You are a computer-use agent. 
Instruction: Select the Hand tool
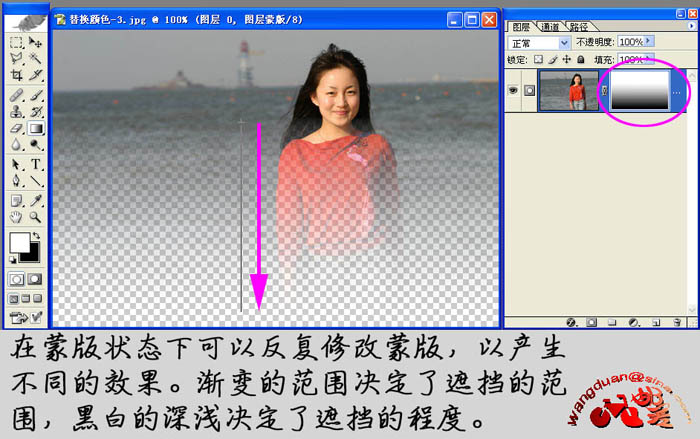(17, 216)
